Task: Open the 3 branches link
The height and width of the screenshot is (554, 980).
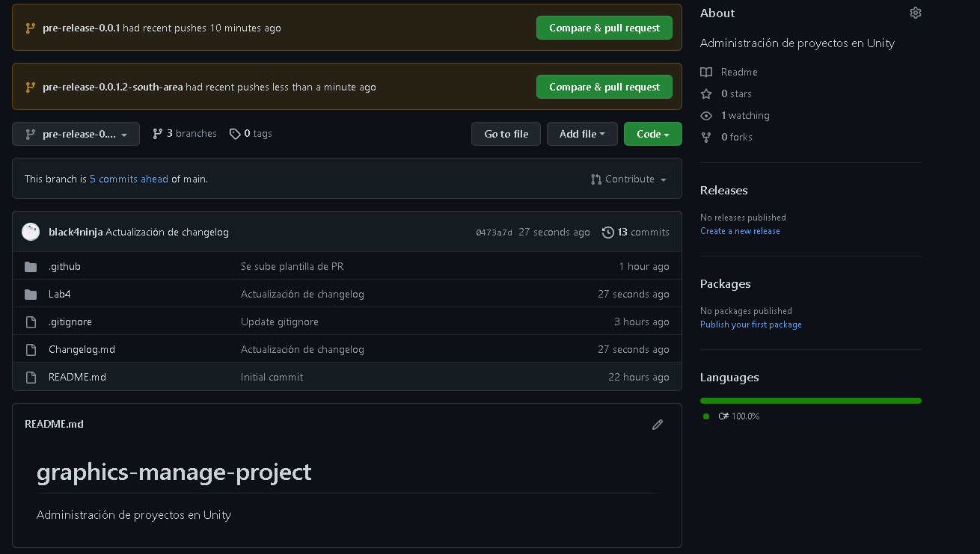Action: pyautogui.click(x=185, y=134)
